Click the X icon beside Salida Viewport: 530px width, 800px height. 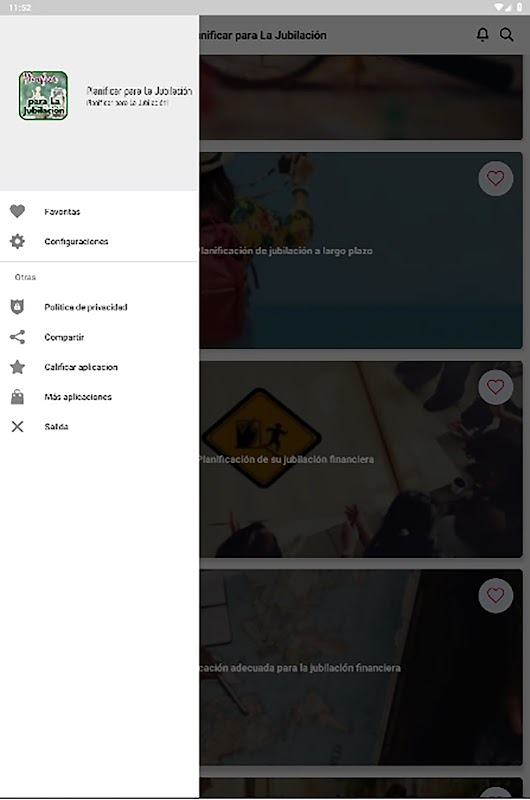click(17, 427)
